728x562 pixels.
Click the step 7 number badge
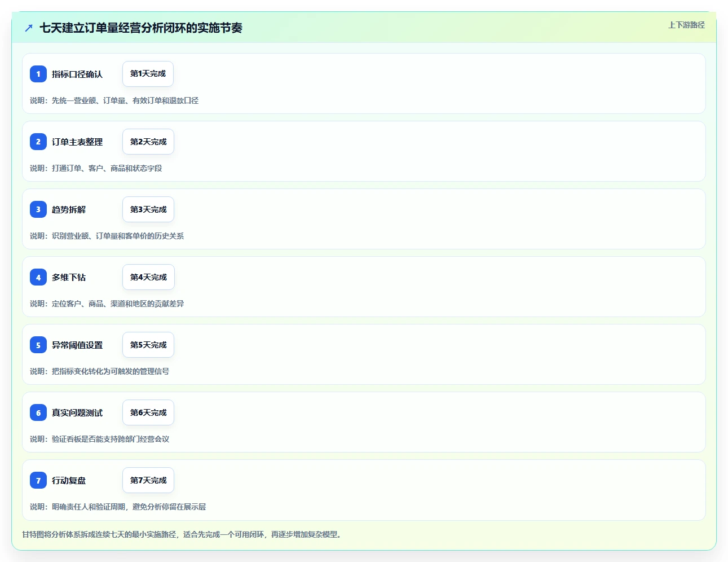(x=38, y=480)
